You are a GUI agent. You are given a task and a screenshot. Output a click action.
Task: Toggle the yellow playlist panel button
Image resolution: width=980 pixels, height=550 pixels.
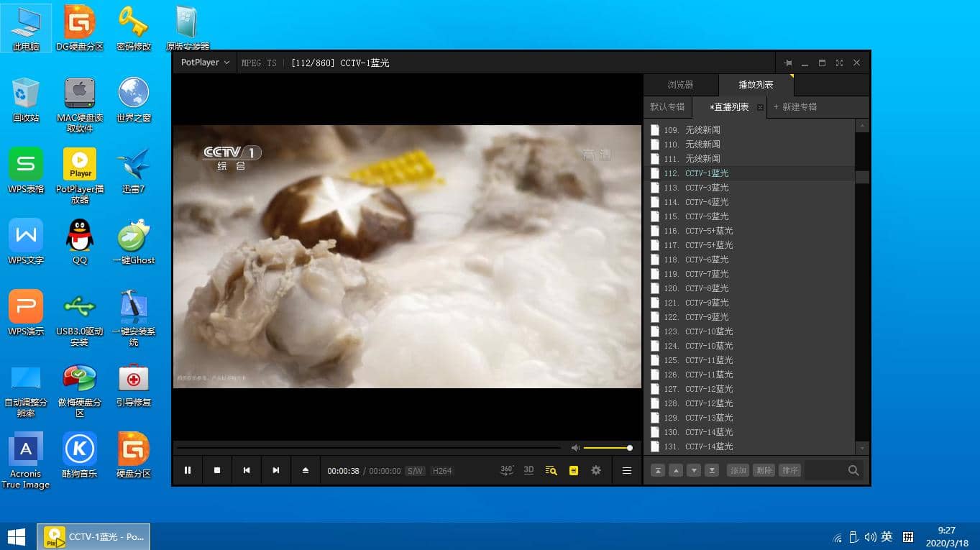pos(573,470)
